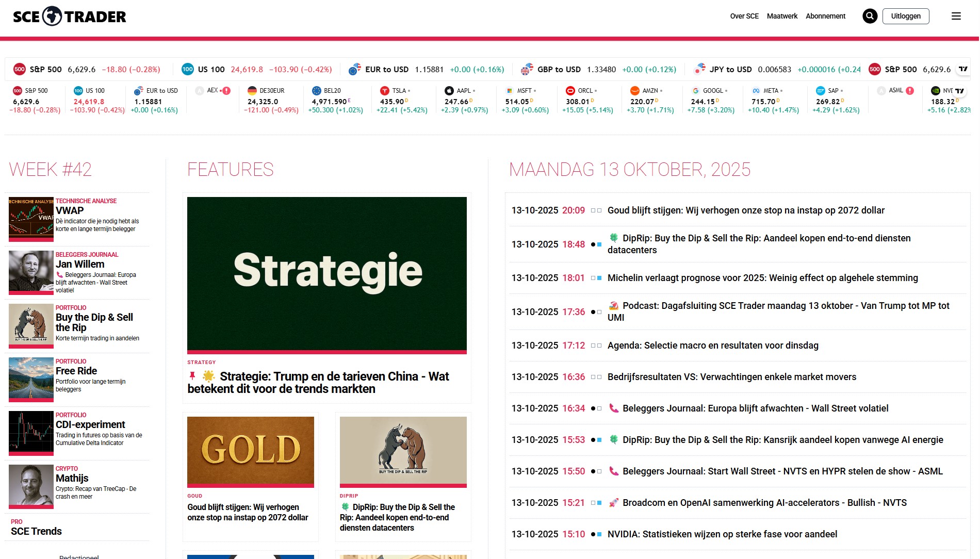980x559 pixels.
Task: Read 'Strategie: Trump en de tarieven China' headline
Action: click(318, 383)
